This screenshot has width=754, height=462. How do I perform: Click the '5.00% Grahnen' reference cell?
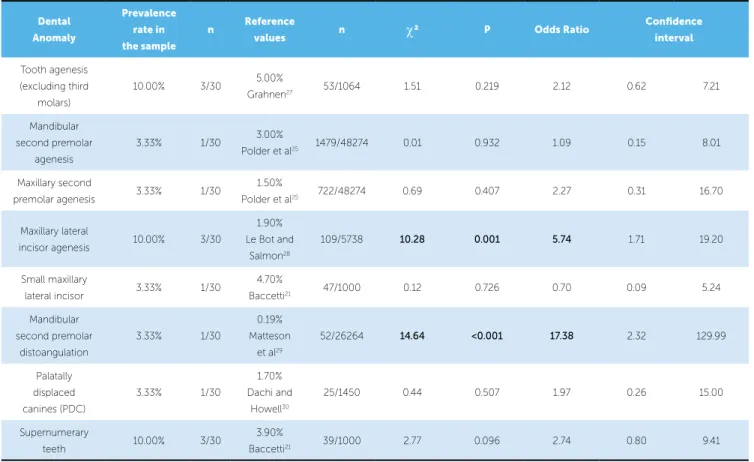[269, 86]
